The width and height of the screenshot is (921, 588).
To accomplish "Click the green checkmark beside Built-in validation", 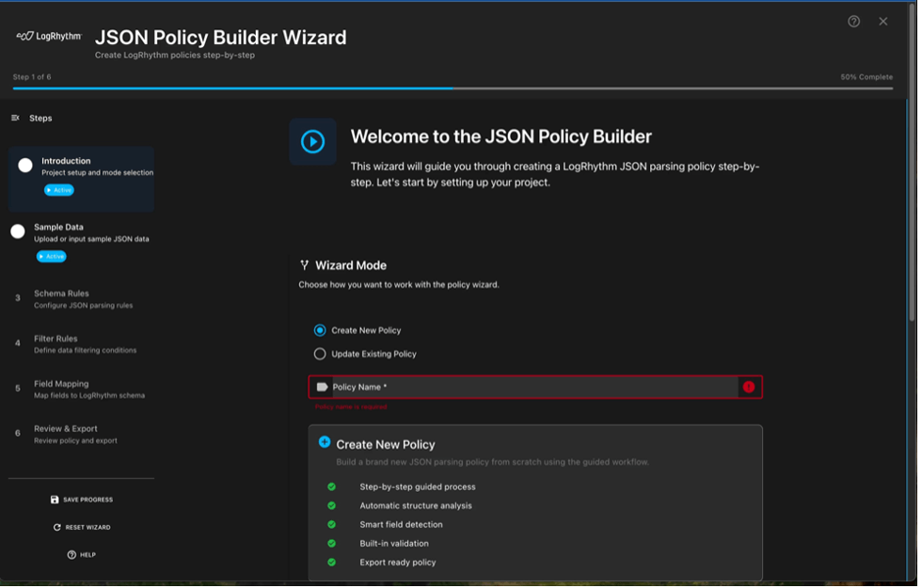I will (333, 543).
